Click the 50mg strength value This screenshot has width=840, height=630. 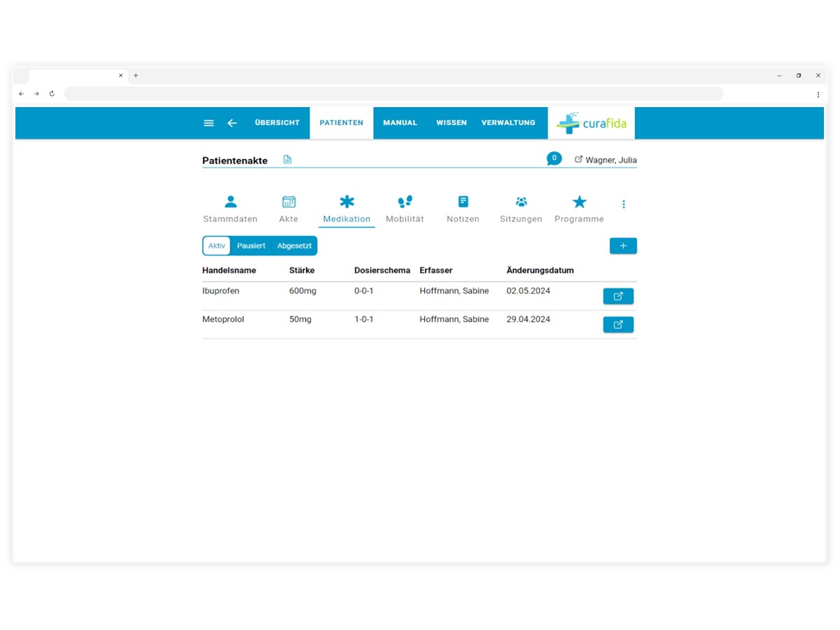(300, 319)
